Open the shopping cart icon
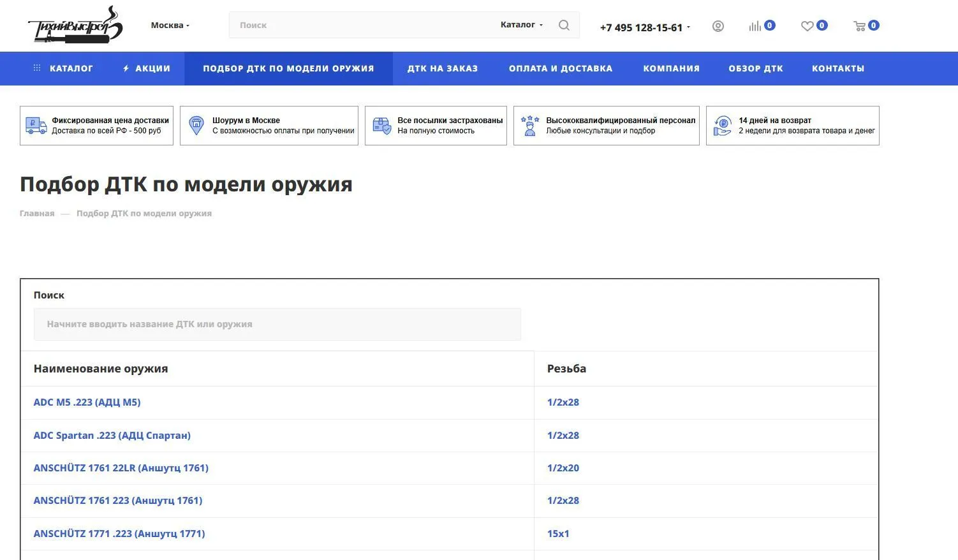 pos(860,26)
